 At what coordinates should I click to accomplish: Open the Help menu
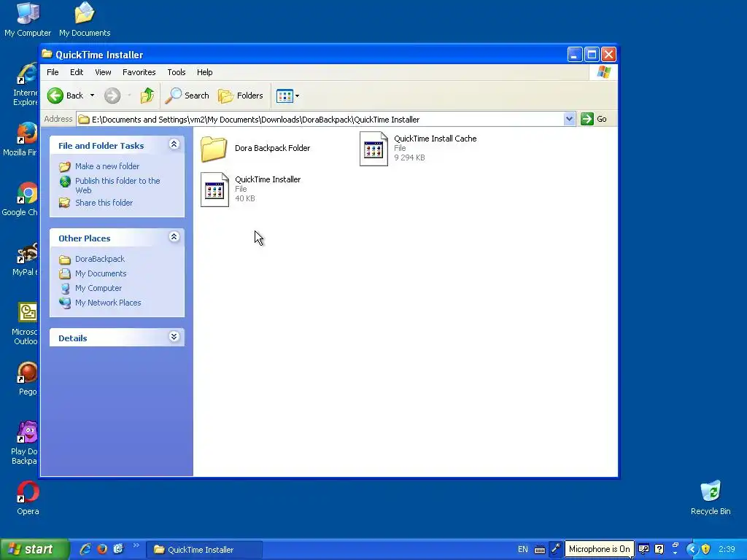coord(205,72)
